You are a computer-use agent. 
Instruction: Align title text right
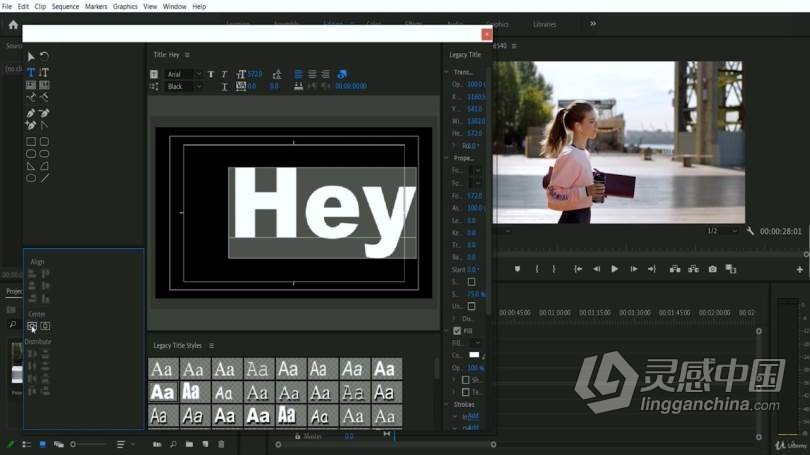pos(325,74)
